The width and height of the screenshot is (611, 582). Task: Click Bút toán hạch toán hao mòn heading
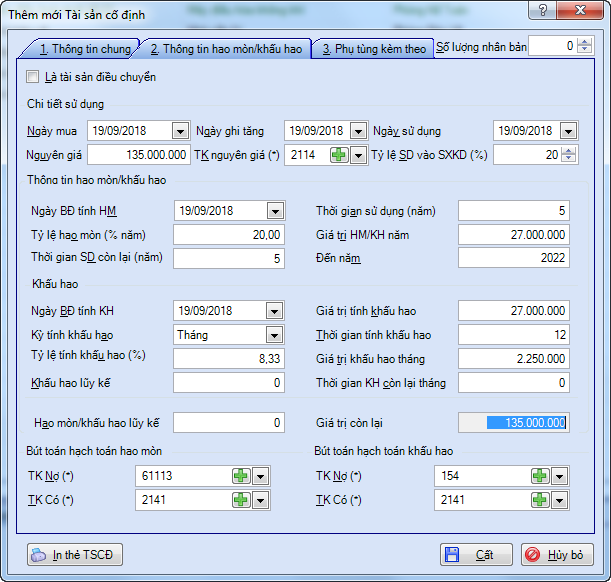coord(94,451)
